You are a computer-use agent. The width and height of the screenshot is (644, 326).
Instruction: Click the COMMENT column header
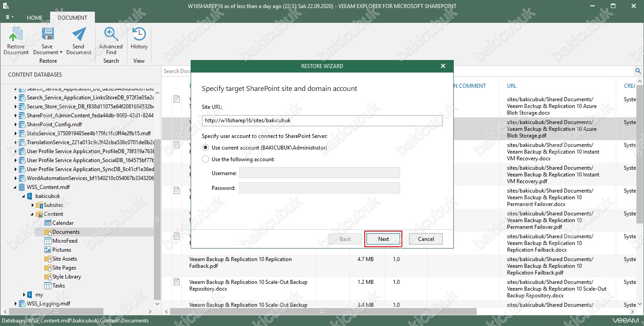tap(472, 86)
